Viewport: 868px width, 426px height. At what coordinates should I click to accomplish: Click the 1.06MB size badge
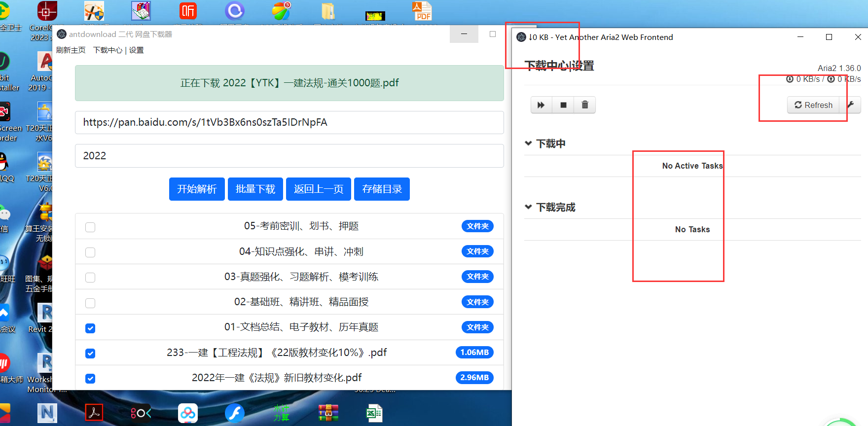[474, 352]
